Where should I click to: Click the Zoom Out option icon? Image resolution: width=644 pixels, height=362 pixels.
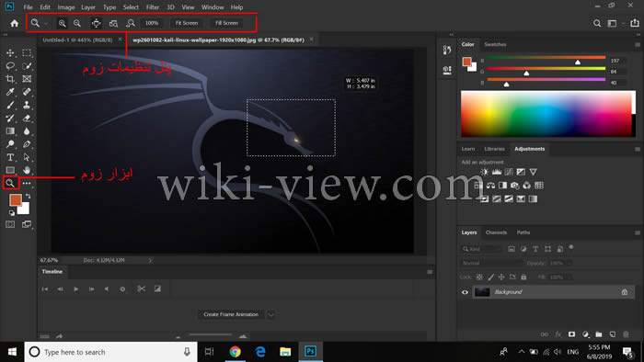click(x=77, y=23)
